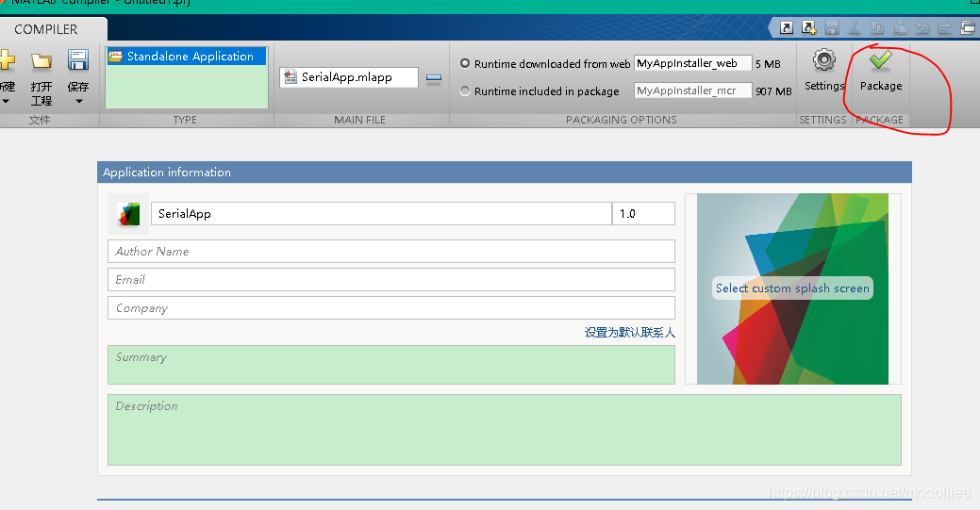Select Standalone Application type
Image resolution: width=980 pixels, height=510 pixels.
[187, 57]
